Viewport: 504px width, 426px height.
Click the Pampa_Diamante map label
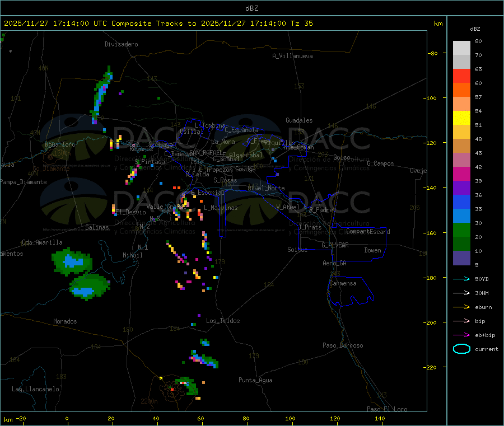click(24, 182)
